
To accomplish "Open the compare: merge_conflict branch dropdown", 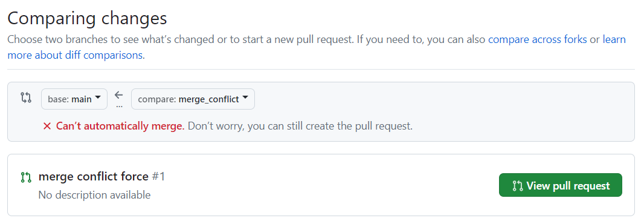I will point(193,99).
